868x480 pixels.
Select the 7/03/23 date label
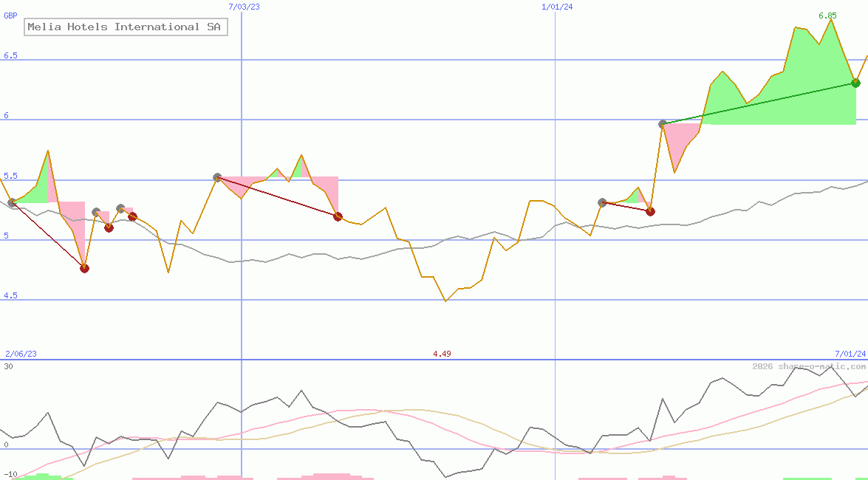tap(244, 6)
